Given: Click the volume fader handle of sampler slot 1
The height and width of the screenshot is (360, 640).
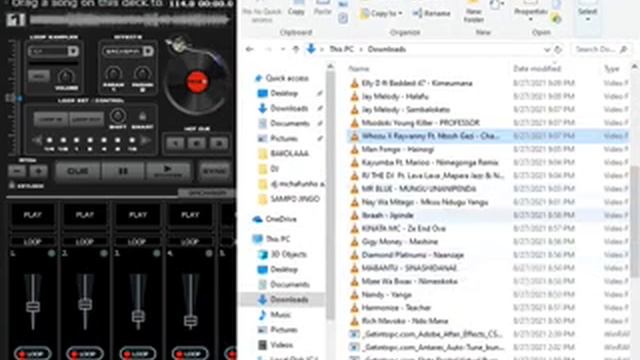Looking at the screenshot, I should click(33, 307).
